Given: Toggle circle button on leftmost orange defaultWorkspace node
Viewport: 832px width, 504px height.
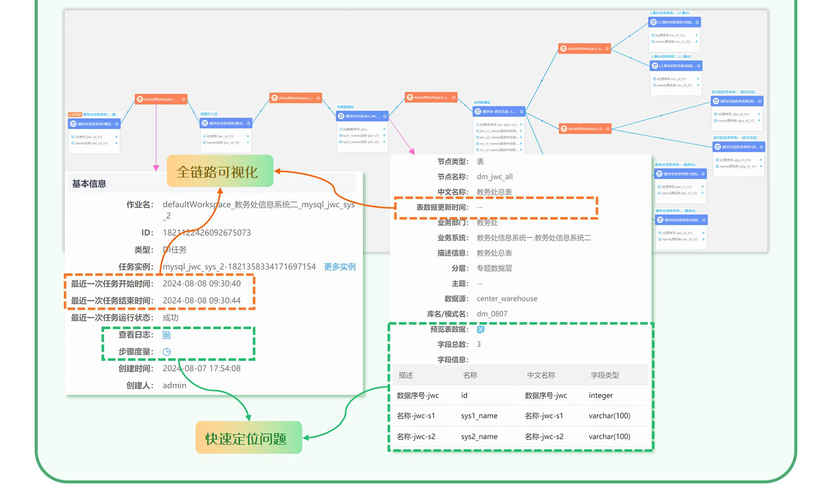Looking at the screenshot, I should (183, 99).
